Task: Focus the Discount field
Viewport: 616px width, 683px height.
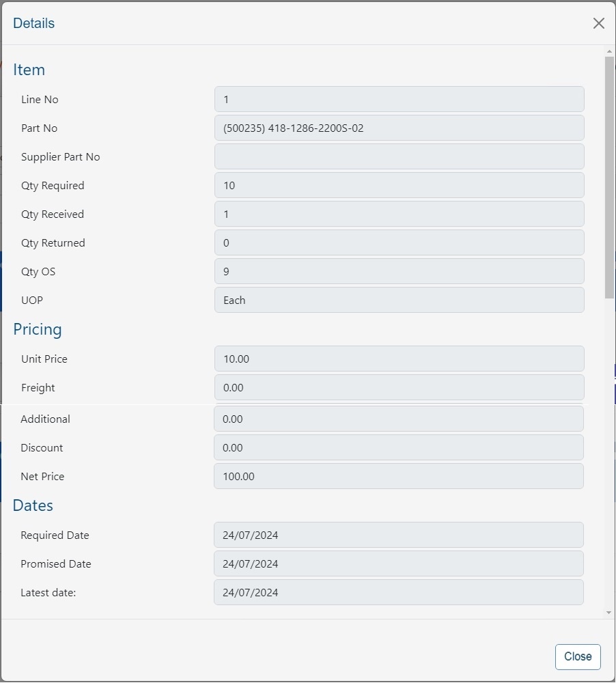Action: point(399,447)
